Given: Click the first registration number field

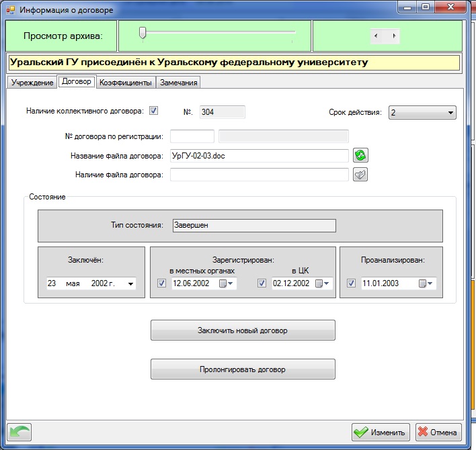Looking at the screenshot, I should coord(192,136).
